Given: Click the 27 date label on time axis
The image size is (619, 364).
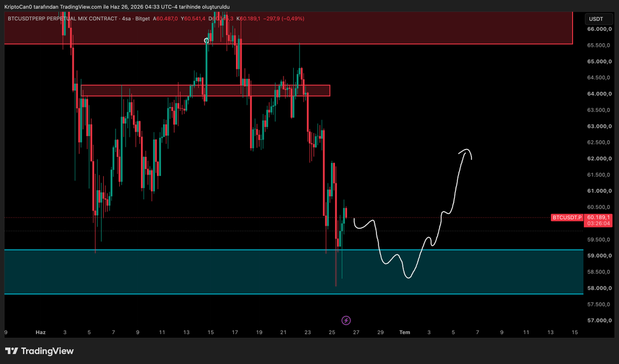Looking at the screenshot, I should point(356,333).
